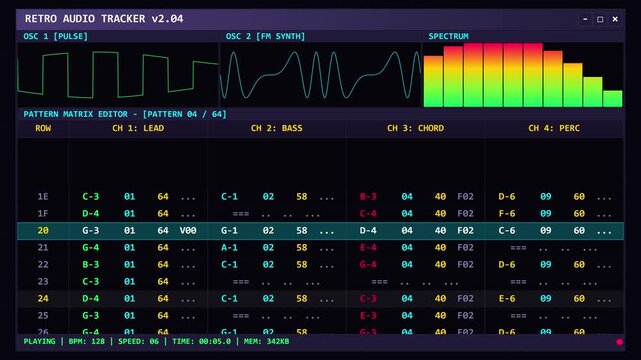Click the F02 effect in row 20

click(465, 230)
